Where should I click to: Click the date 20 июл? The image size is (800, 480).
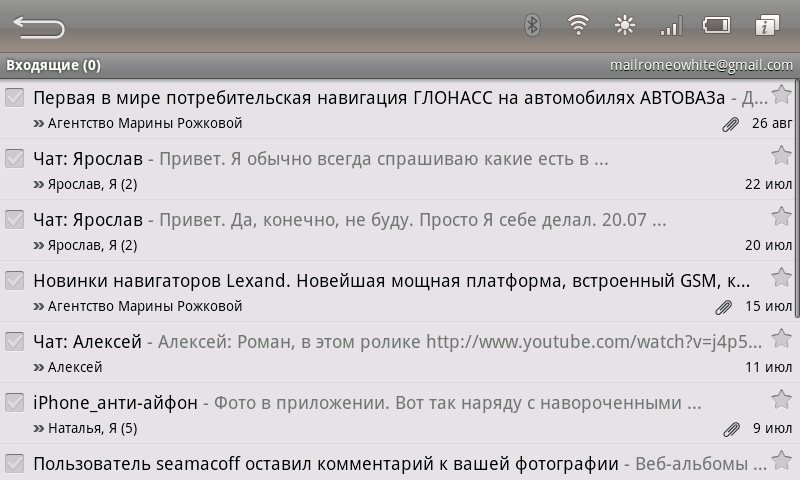point(768,245)
